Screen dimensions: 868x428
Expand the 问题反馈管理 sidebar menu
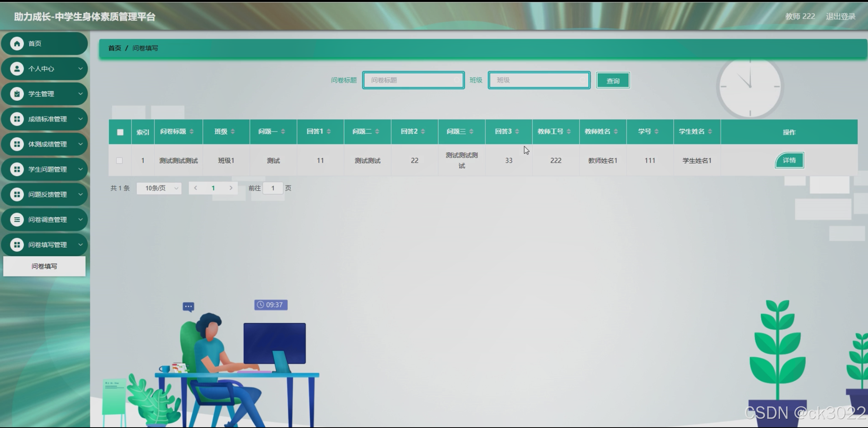point(47,195)
